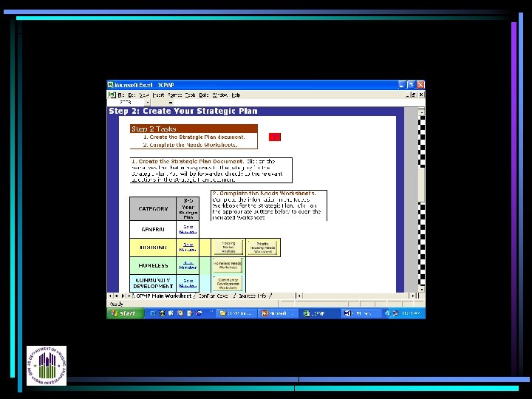Click the Excel icon in the title bar
The height and width of the screenshot is (399, 532).
(x=111, y=85)
